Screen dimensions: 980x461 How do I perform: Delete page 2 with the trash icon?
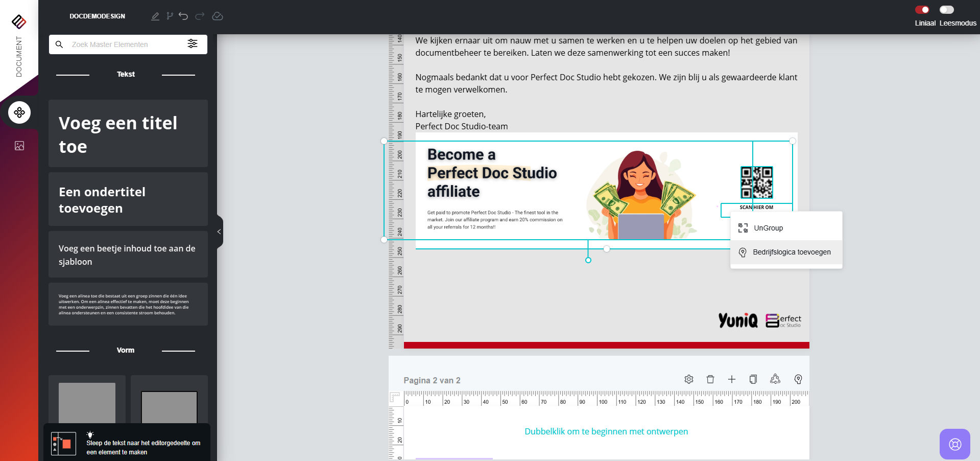[710, 379]
